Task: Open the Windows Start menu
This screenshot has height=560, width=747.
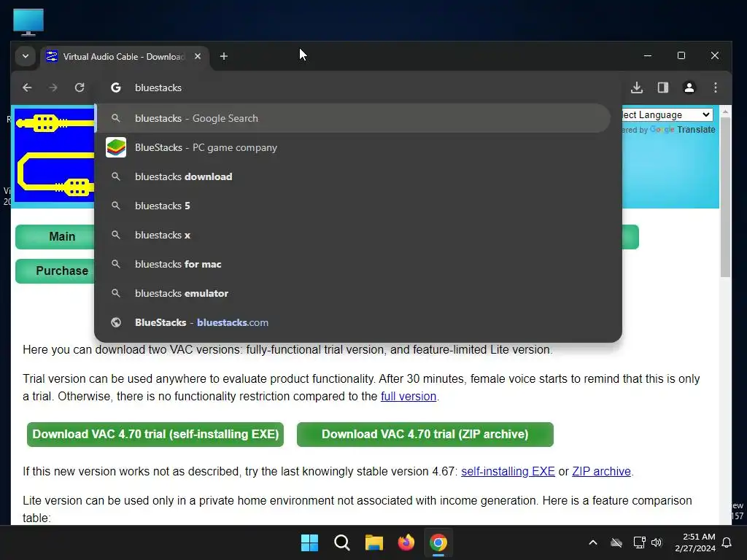Action: (309, 542)
